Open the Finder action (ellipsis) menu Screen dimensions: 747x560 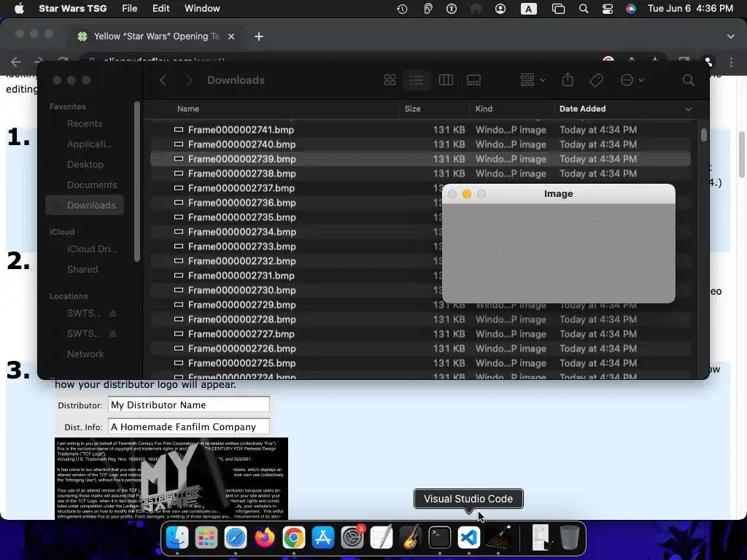[632, 80]
